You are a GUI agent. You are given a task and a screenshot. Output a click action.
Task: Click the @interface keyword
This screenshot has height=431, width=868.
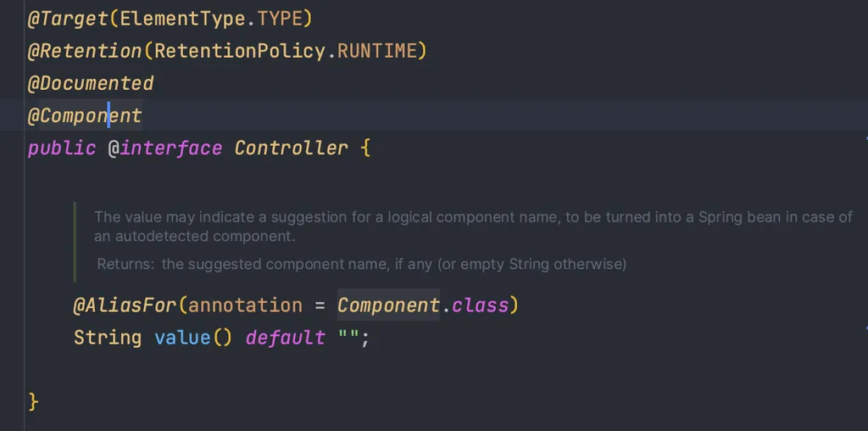[165, 148]
